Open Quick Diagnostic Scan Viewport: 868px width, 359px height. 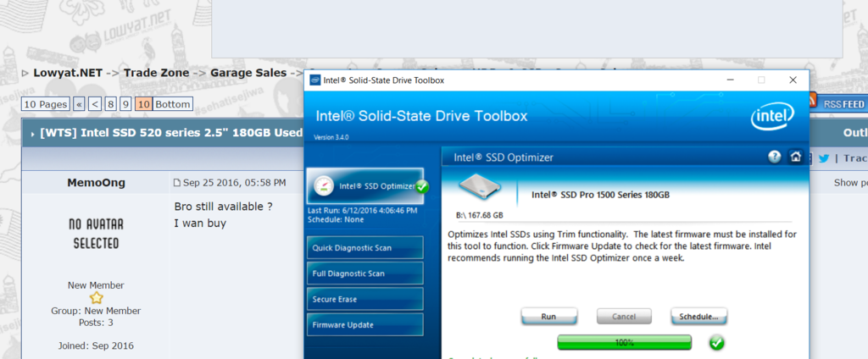365,247
